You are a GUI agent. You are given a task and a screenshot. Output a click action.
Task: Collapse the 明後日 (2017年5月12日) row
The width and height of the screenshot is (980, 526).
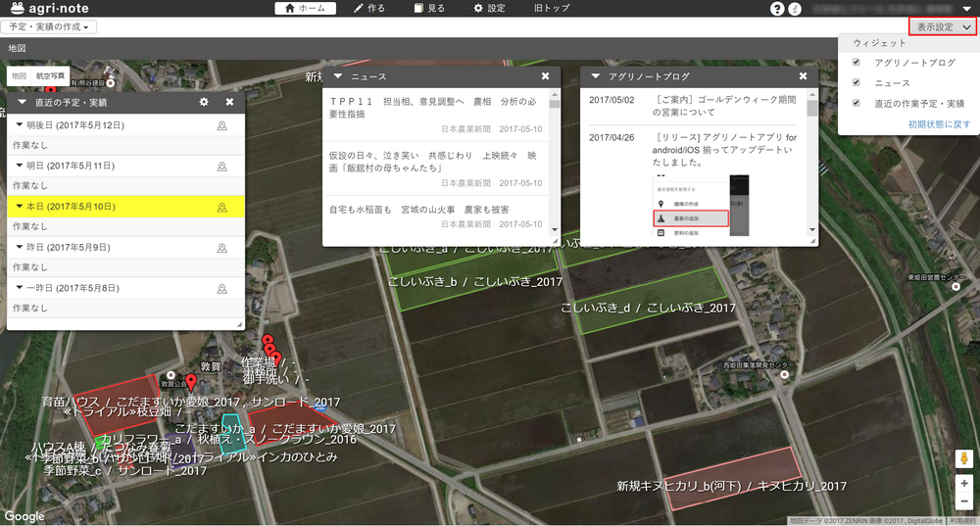tap(20, 125)
